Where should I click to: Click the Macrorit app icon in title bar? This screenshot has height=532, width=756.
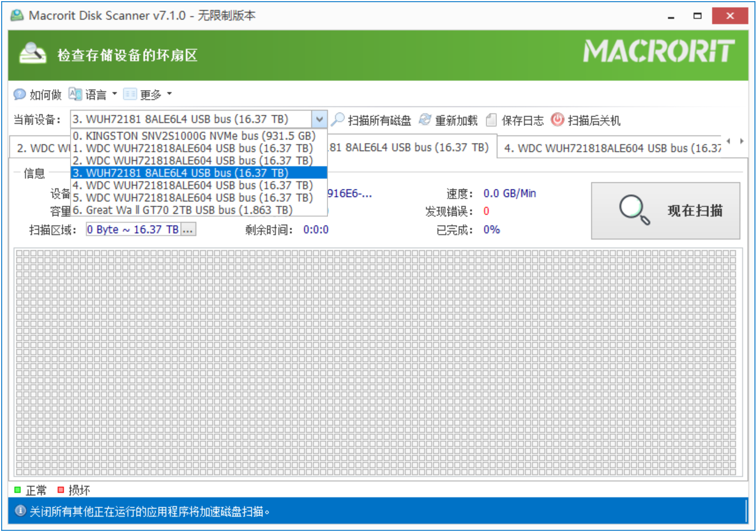pos(18,15)
